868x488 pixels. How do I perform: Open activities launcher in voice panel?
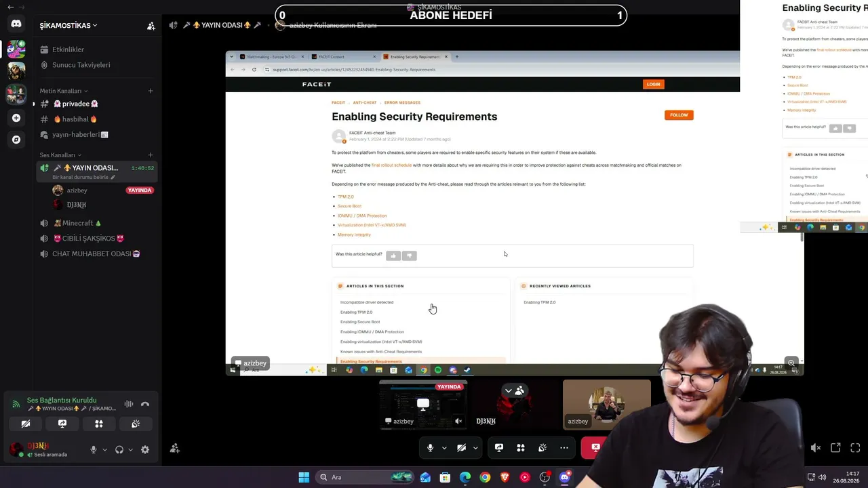pos(99,424)
